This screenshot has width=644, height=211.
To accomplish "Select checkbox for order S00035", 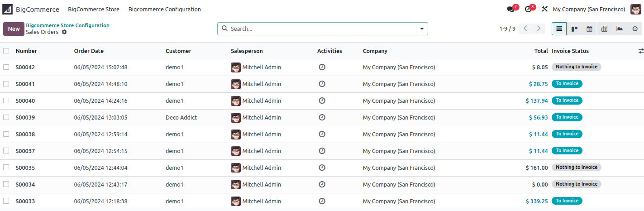I will (x=6, y=168).
